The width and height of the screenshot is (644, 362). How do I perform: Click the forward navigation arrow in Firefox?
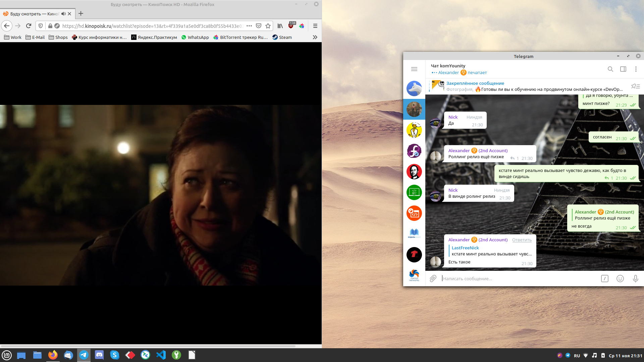point(18,26)
